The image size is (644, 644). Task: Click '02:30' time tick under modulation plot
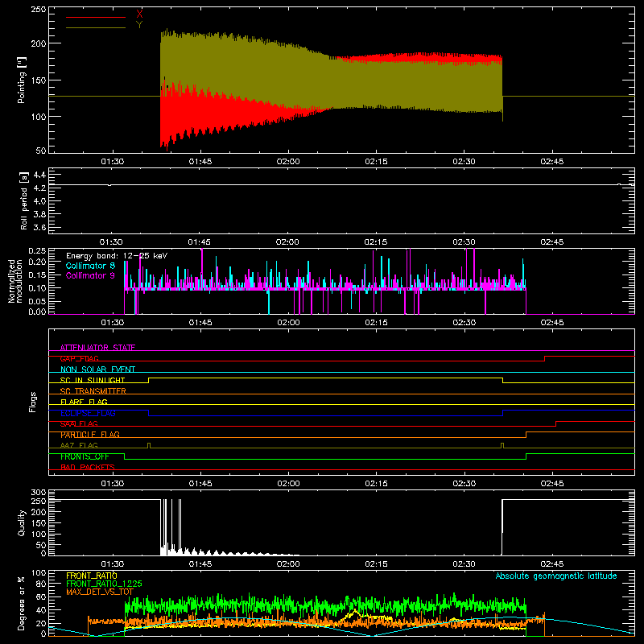(464, 323)
